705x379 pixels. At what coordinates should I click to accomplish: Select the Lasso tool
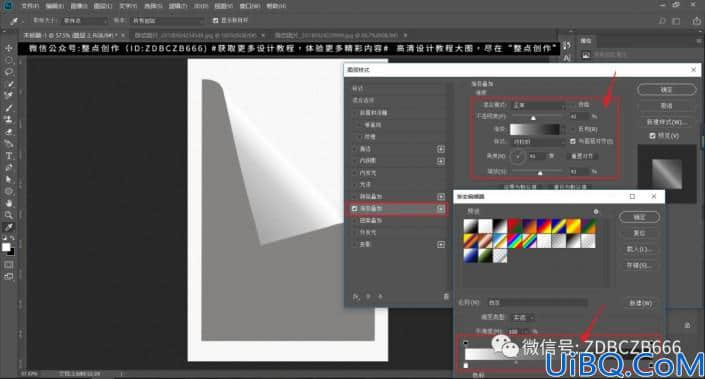(x=9, y=72)
